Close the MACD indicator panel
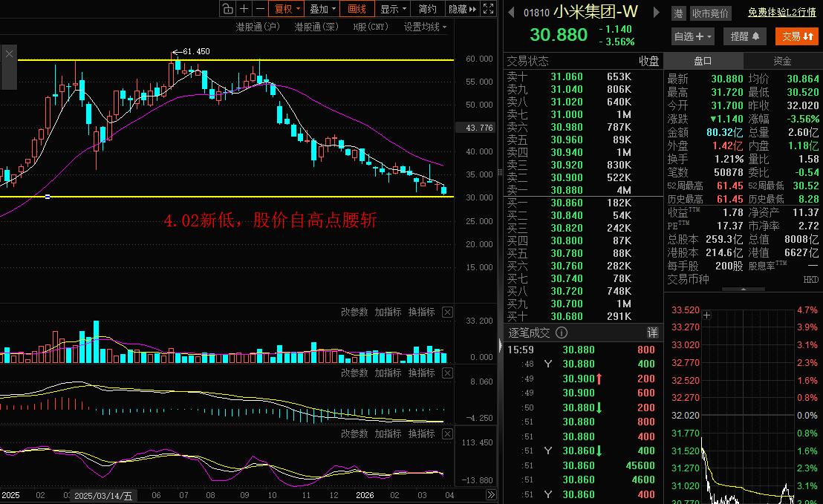Image resolution: width=823 pixels, height=504 pixels. 447,373
